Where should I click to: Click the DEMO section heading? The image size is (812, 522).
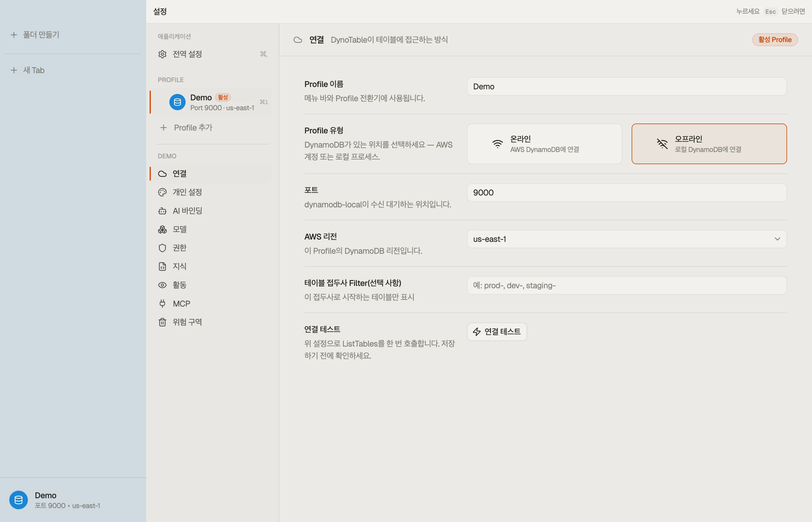click(167, 156)
